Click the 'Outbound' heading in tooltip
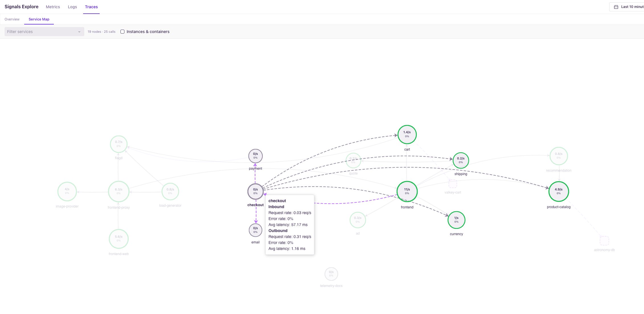The height and width of the screenshot is (314, 644). click(278, 231)
